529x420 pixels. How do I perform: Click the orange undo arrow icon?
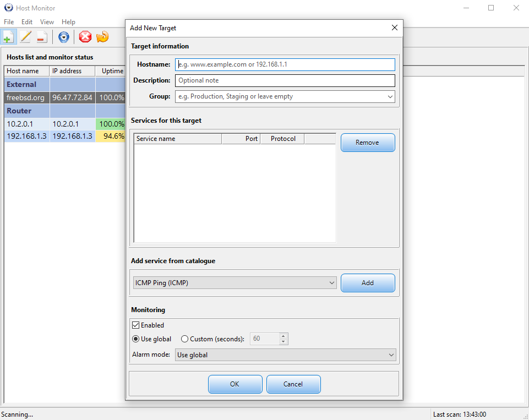(x=102, y=37)
